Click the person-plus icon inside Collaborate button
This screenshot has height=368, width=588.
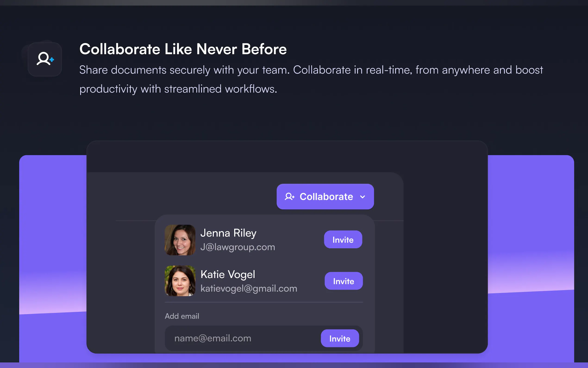click(289, 197)
